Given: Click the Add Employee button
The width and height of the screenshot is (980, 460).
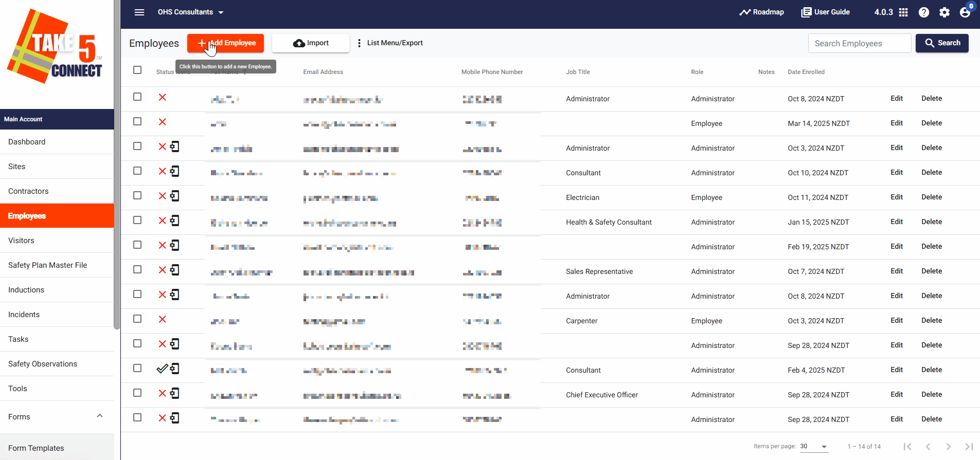Looking at the screenshot, I should click(x=225, y=43).
